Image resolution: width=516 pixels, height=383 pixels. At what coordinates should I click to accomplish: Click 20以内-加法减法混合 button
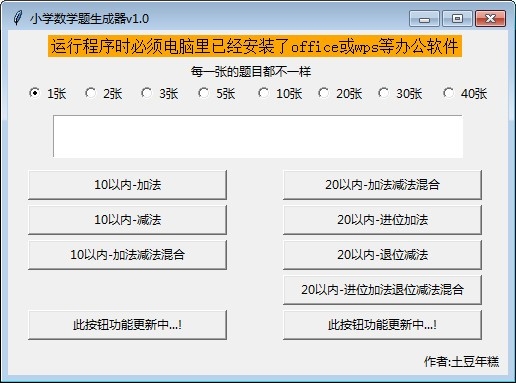(382, 185)
